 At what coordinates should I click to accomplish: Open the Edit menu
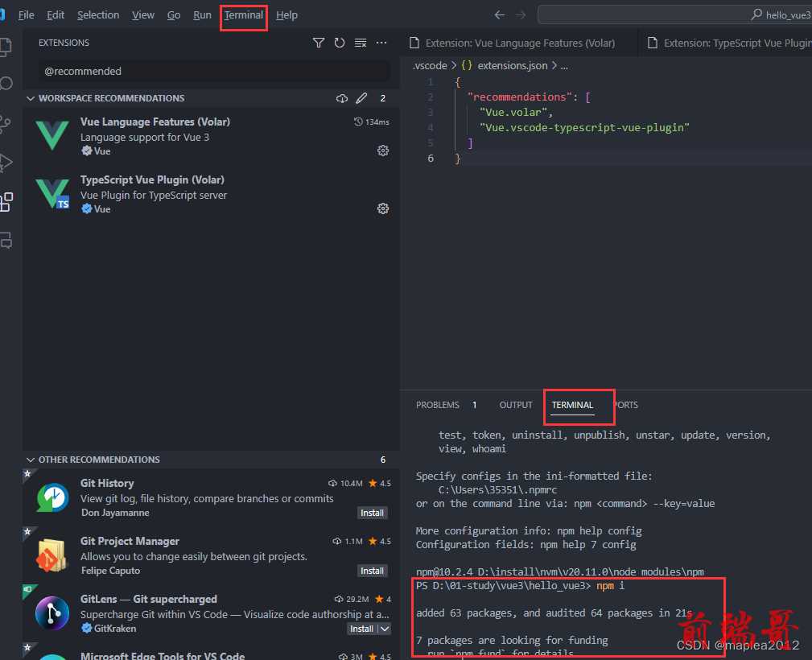click(56, 15)
